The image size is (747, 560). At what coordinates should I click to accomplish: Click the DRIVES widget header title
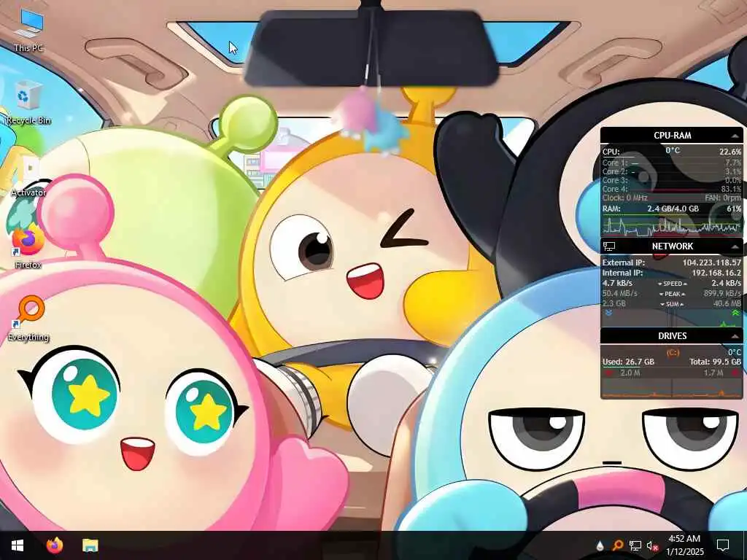tap(672, 336)
